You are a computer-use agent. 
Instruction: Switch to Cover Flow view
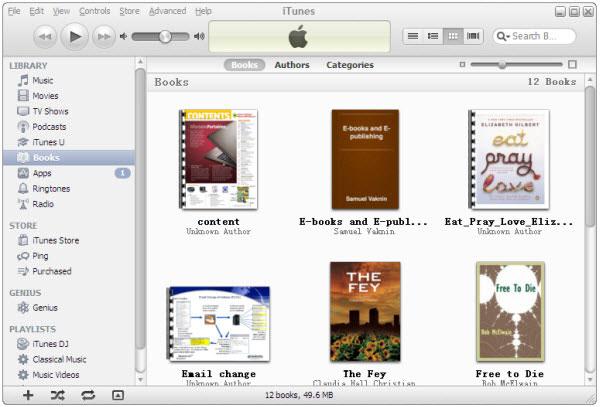(473, 36)
